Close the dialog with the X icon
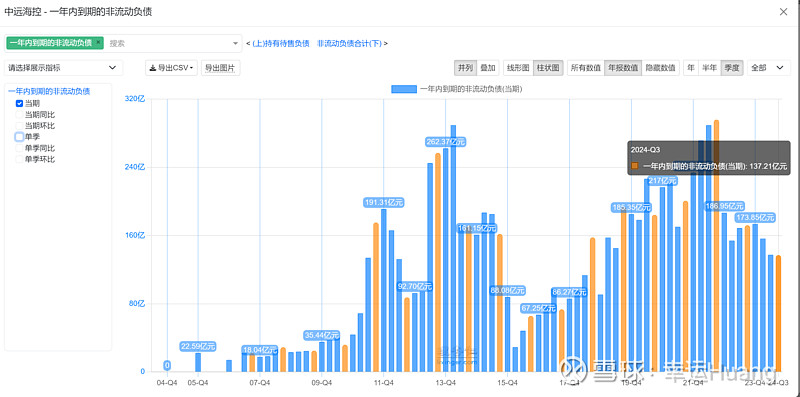The height and width of the screenshot is (397, 800). click(x=783, y=12)
